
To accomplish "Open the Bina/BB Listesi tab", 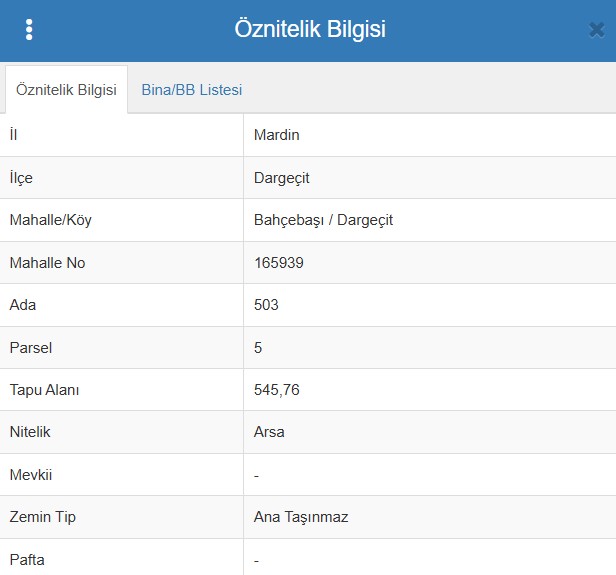I will 192,90.
